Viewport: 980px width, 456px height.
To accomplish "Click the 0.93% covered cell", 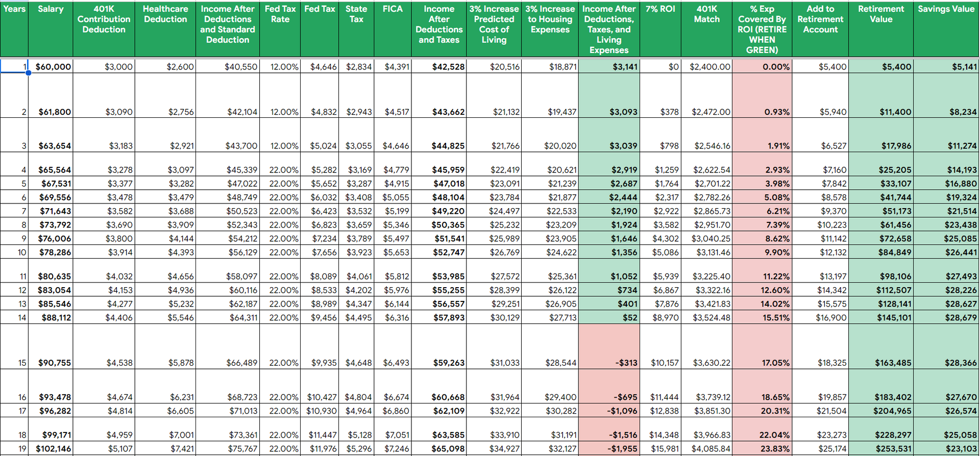I will coord(762,96).
